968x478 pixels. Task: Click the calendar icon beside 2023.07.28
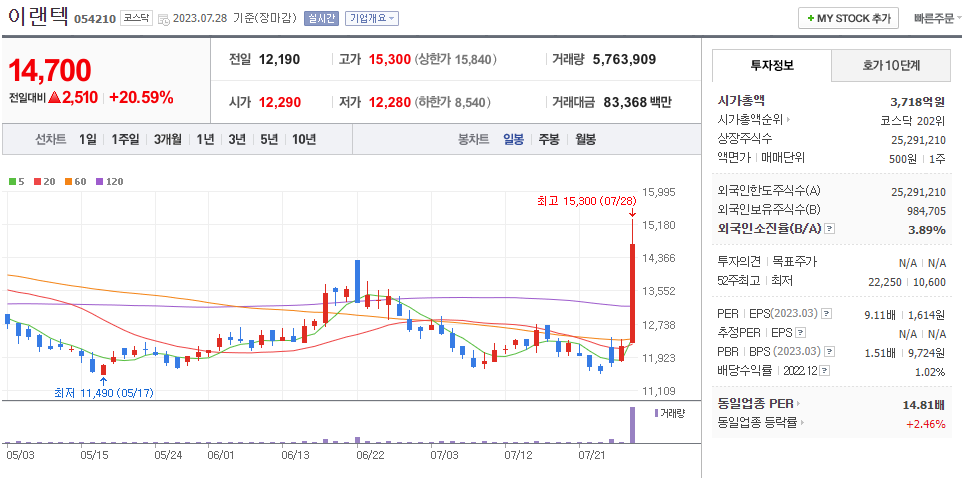[x=164, y=19]
